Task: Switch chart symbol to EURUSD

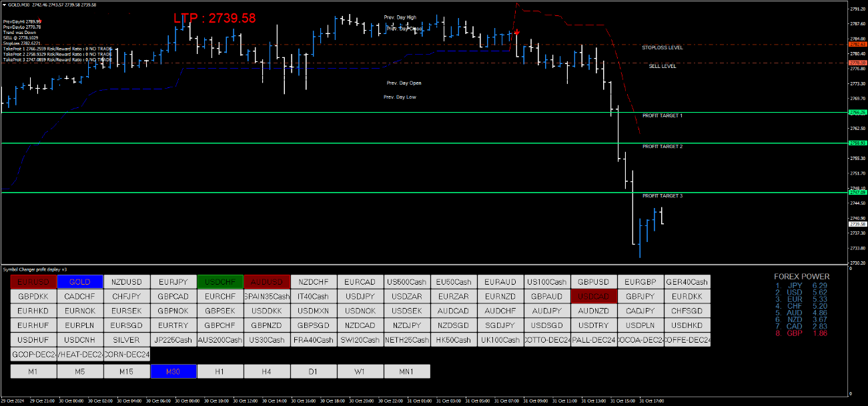Action: 33,282
